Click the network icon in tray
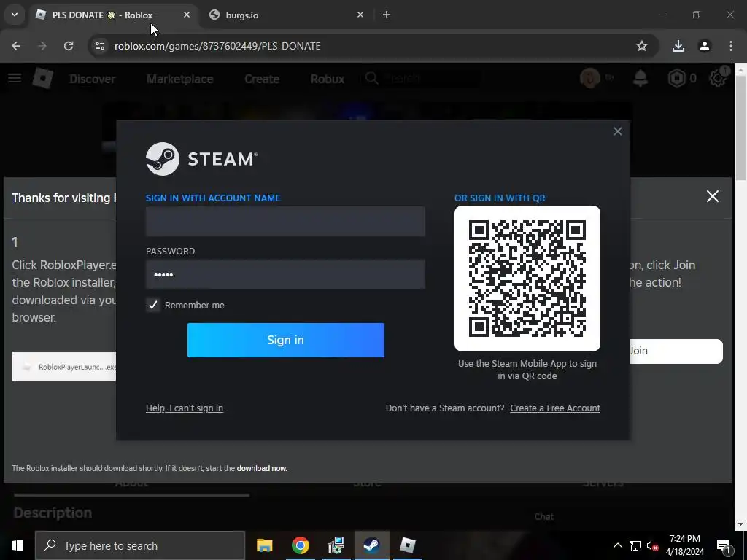This screenshot has width=747, height=560. (635, 545)
